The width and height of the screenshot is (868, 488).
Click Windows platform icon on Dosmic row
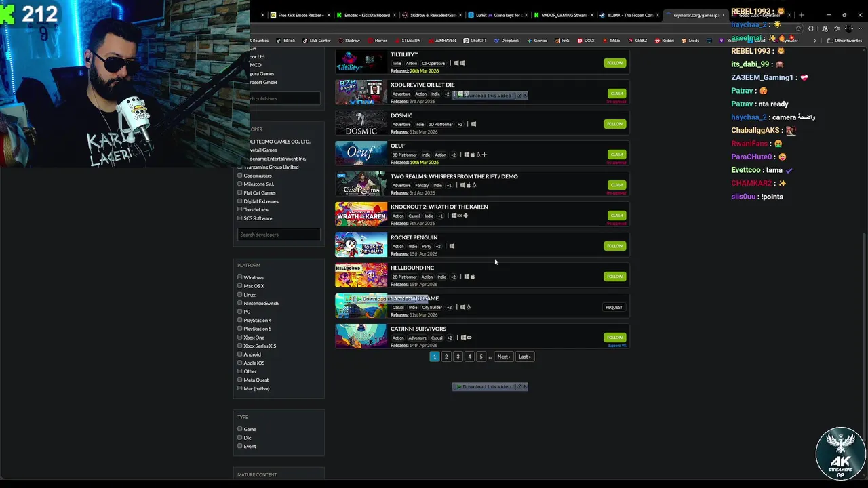tap(473, 124)
